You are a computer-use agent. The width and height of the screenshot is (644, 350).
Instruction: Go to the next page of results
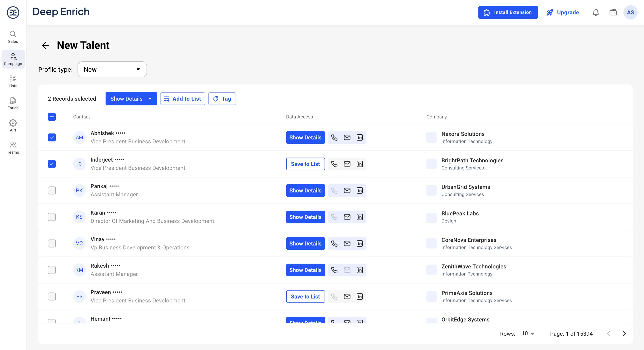pos(624,333)
